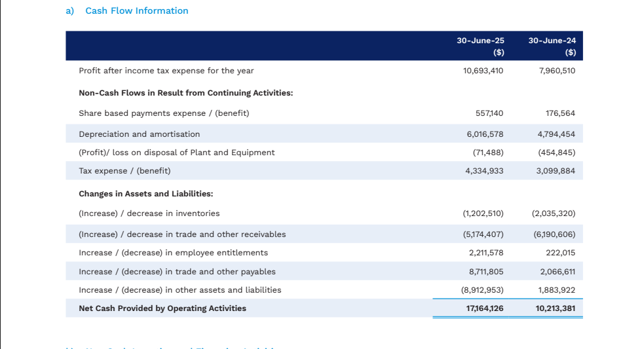The image size is (644, 349).
Task: Click the 10,693,410 profit value
Action: pos(483,71)
